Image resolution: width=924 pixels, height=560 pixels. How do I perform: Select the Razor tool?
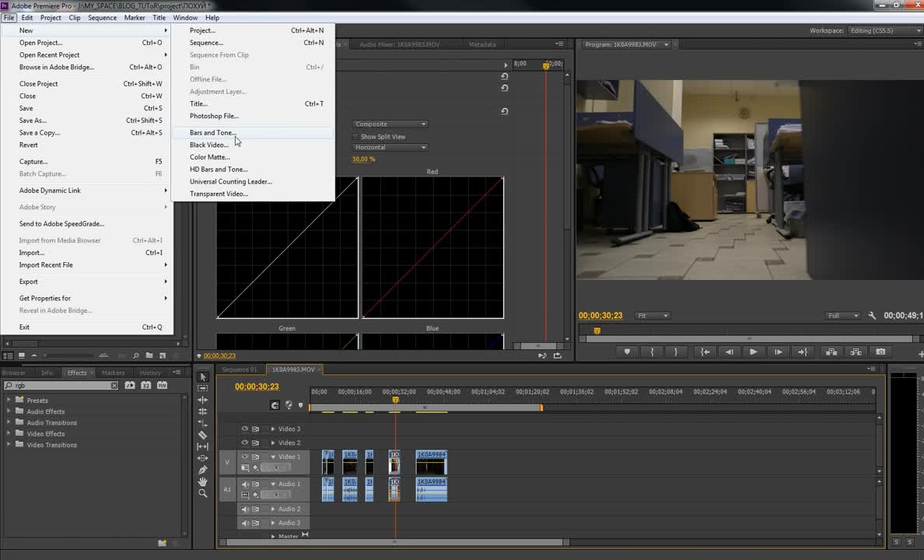click(x=203, y=435)
